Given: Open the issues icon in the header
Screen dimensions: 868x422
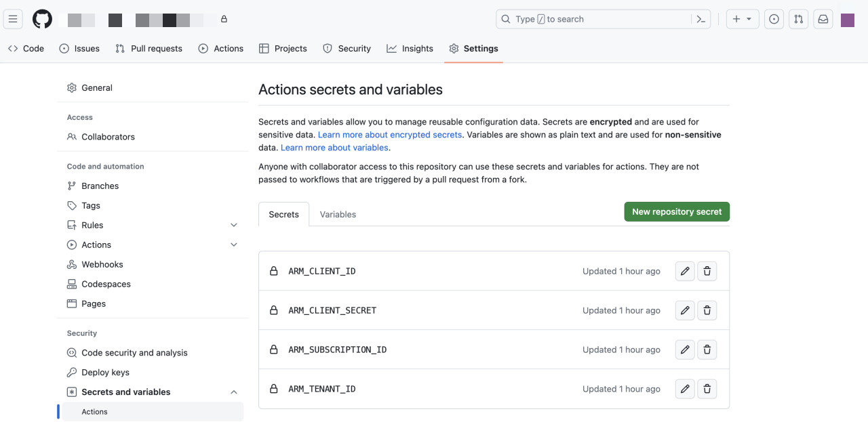Looking at the screenshot, I should tap(774, 18).
